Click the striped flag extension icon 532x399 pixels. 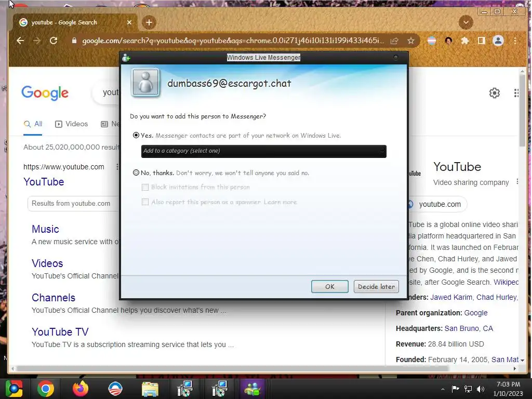(x=432, y=41)
